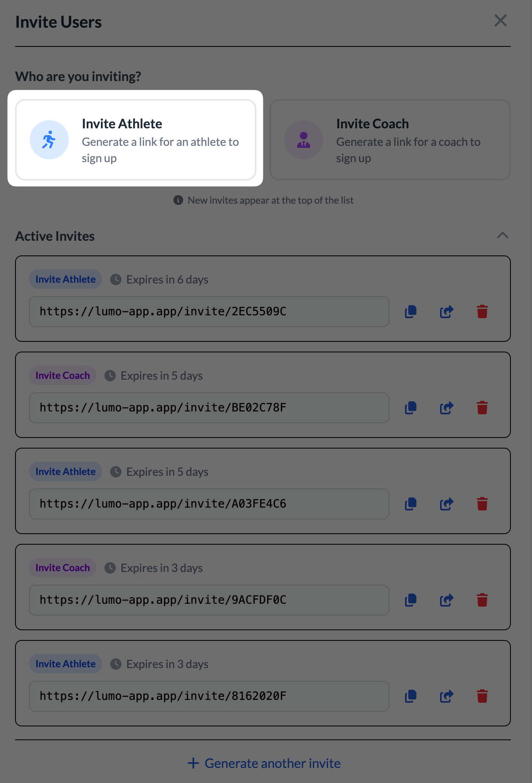Choose the Invite Coach option card
This screenshot has height=783, width=532.
click(390, 140)
